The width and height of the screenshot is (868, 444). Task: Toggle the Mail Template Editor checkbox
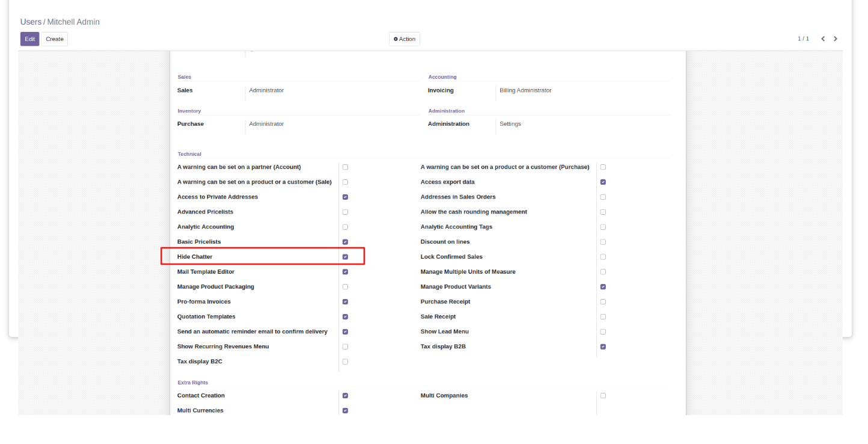(345, 272)
